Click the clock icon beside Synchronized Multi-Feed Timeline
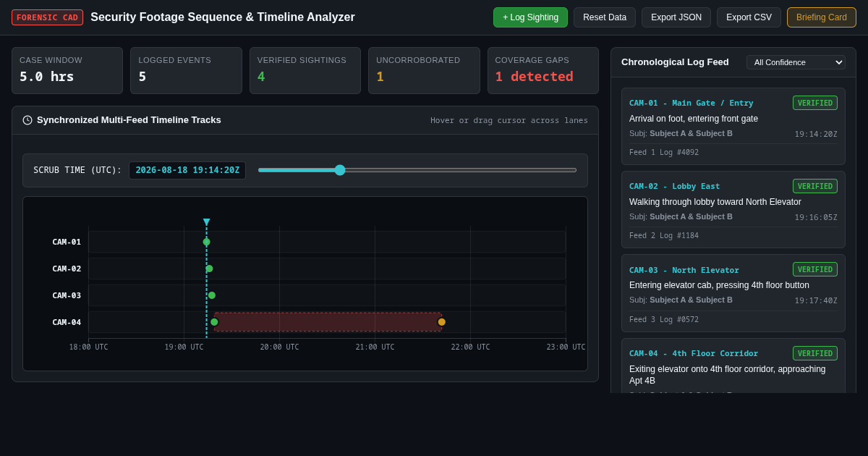Viewport: 868px width, 456px height. 27,120
